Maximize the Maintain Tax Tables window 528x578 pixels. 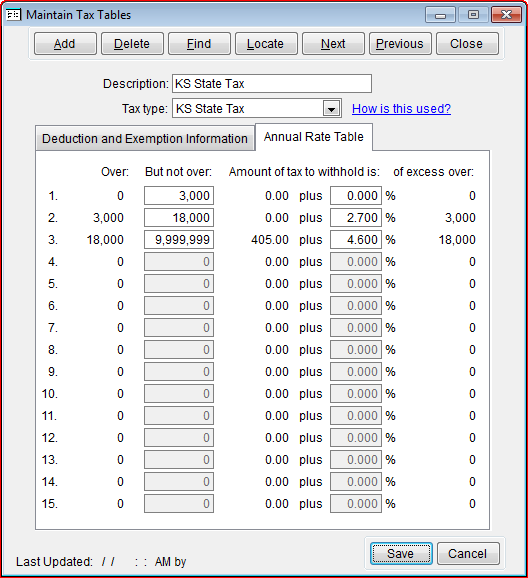(473, 15)
